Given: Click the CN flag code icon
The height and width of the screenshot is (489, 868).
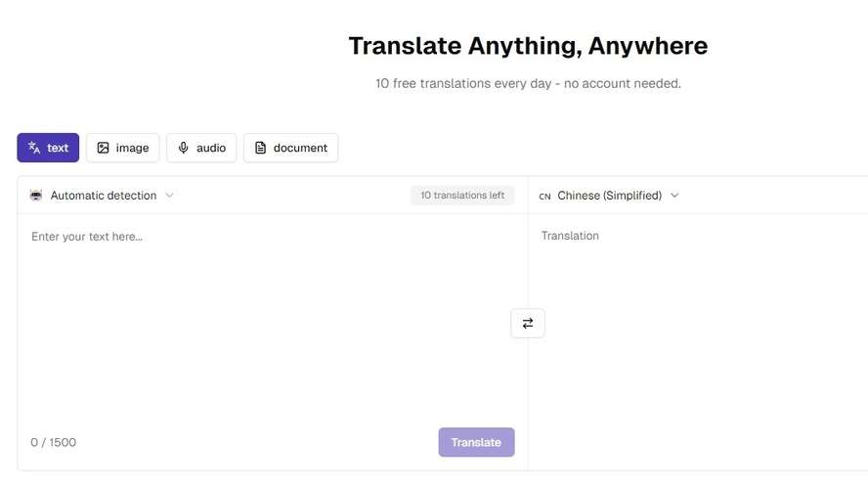Looking at the screenshot, I should 544,196.
